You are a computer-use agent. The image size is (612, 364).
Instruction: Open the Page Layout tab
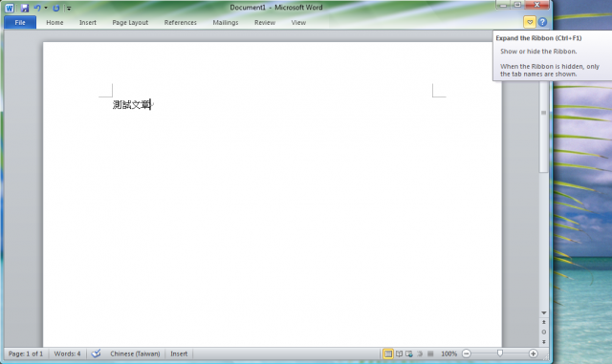(130, 23)
